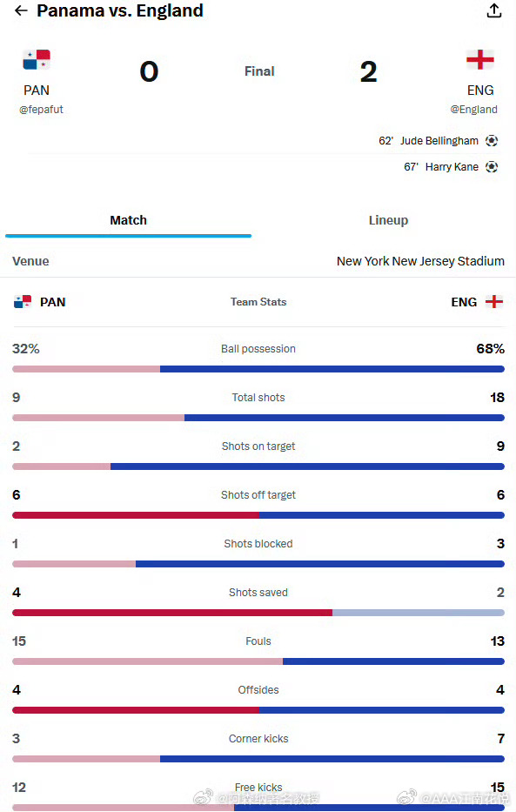The image size is (516, 812).
Task: Select the Total shots stat bar
Action: [258, 418]
